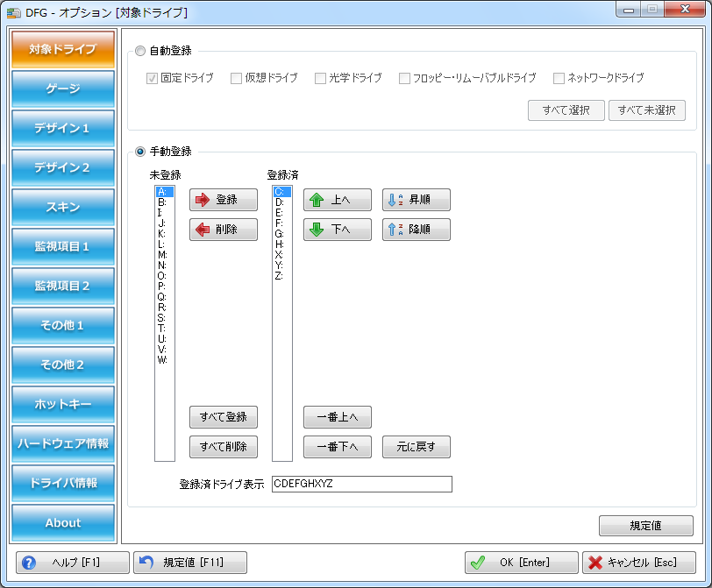Sort drives ascending with 昇順
The height and width of the screenshot is (588, 712).
click(x=417, y=200)
